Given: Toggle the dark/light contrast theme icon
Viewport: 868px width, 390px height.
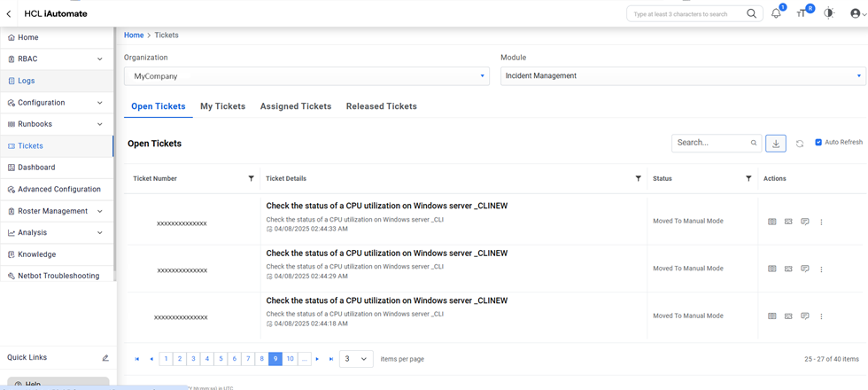Looking at the screenshot, I should tap(829, 13).
